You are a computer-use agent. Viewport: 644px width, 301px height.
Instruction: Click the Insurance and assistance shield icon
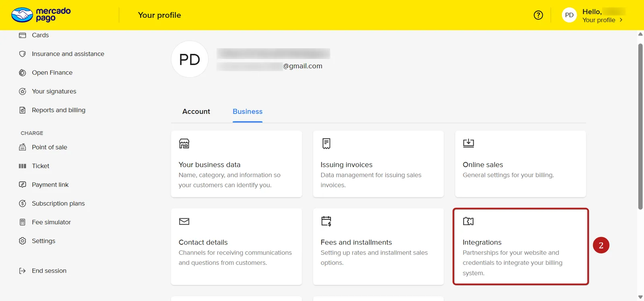23,54
